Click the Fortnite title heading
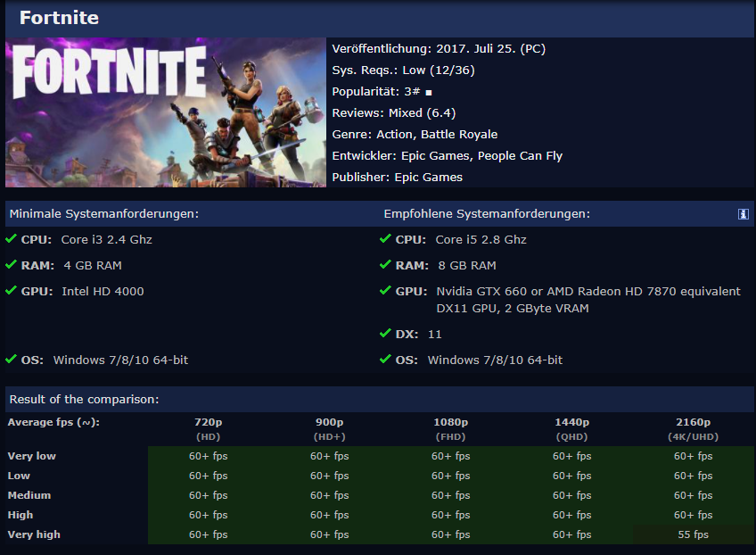Image resolution: width=756 pixels, height=555 pixels. click(60, 18)
